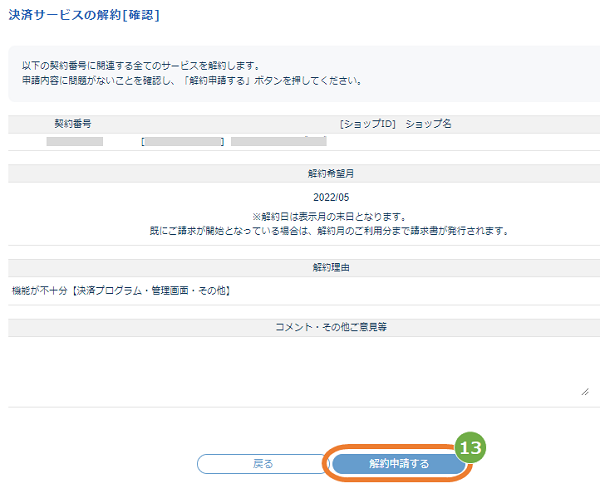Image resolution: width=600 pixels, height=498 pixels.
Task: Click the instruction line mentioning 「解約申請する」ボタン
Action: (192, 81)
